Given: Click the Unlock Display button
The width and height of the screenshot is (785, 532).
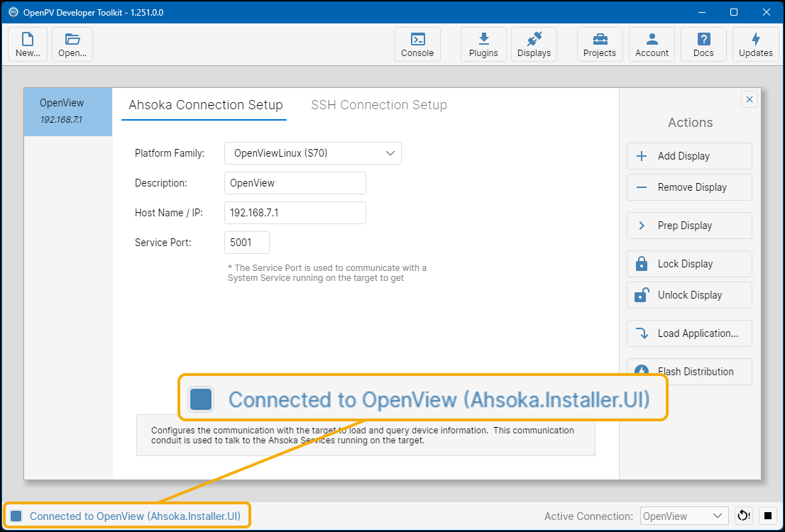Looking at the screenshot, I should tap(689, 295).
